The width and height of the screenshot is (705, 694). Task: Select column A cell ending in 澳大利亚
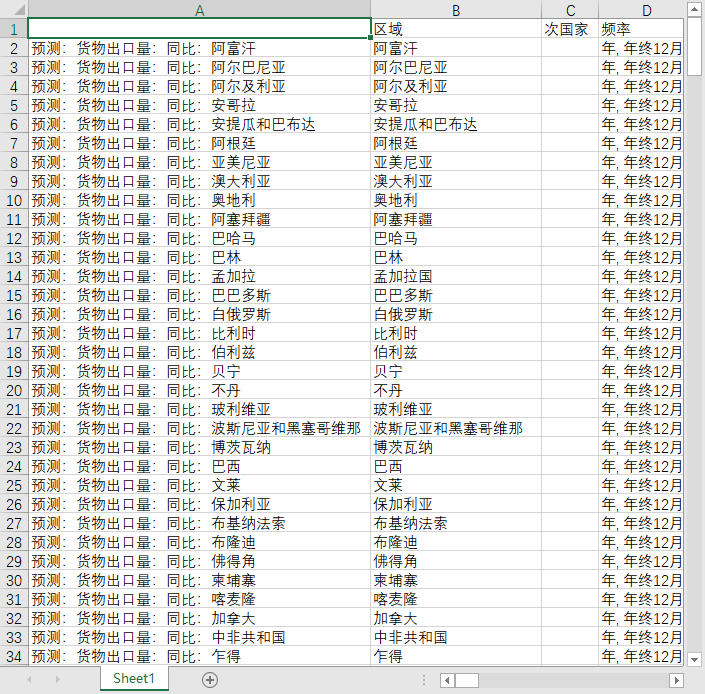click(199, 181)
